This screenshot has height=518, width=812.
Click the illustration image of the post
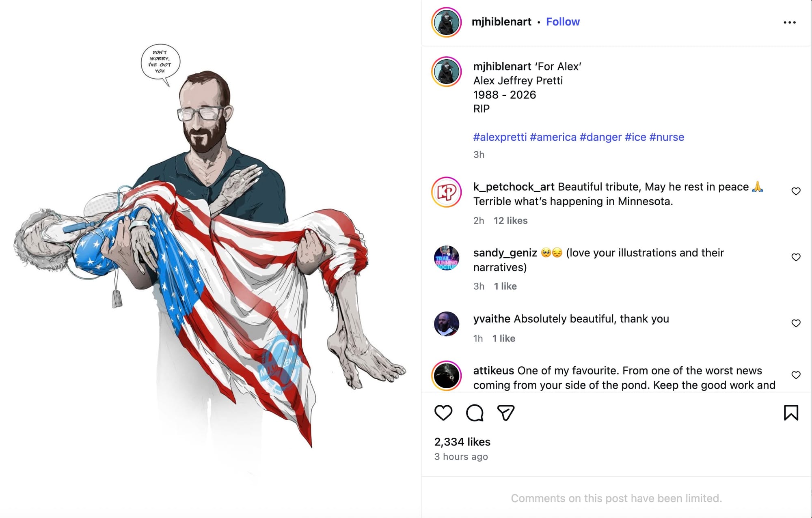tap(210, 259)
